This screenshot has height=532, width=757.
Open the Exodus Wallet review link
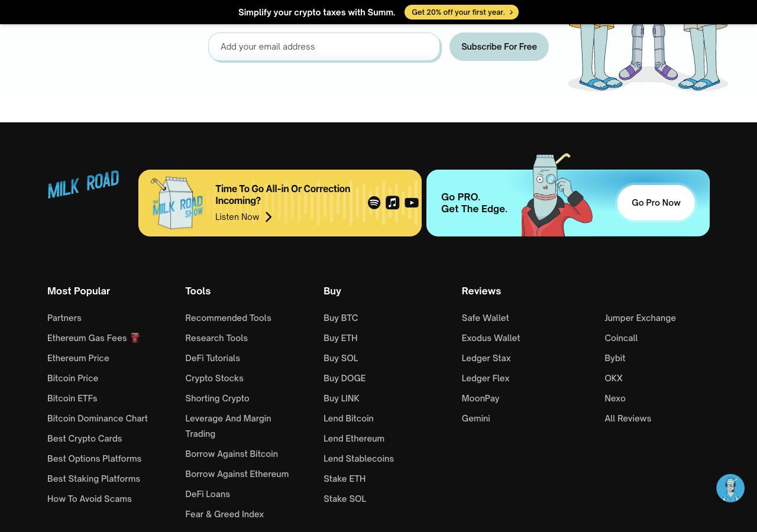pyautogui.click(x=491, y=338)
